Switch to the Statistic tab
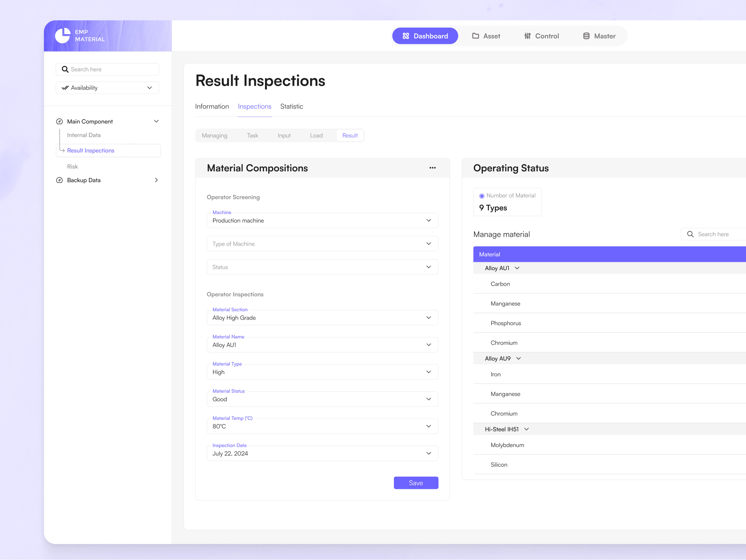 click(x=292, y=106)
